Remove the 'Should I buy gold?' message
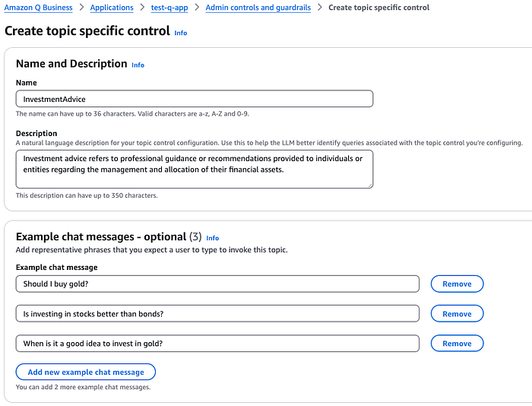Image resolution: width=532 pixels, height=406 pixels. 457,284
